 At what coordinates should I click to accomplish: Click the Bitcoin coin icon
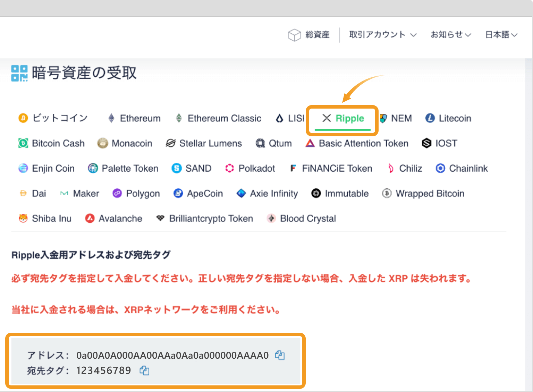click(23, 118)
